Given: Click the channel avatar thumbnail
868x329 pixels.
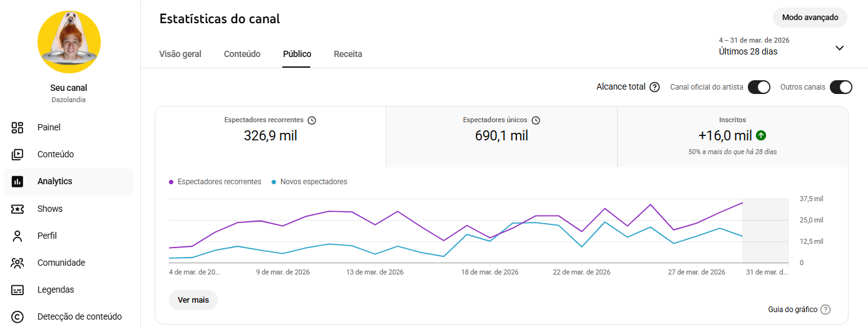Looking at the screenshot, I should click(69, 42).
